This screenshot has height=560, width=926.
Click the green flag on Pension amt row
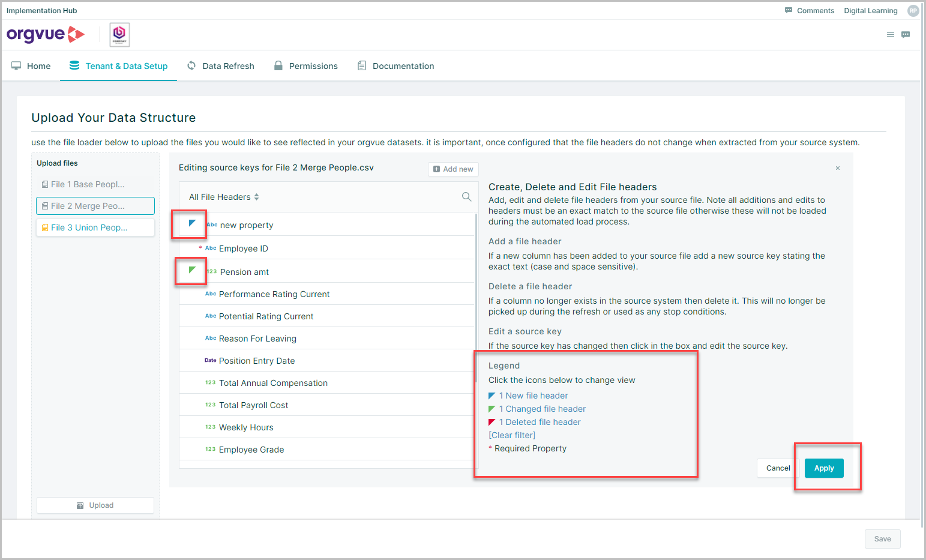[x=192, y=270]
